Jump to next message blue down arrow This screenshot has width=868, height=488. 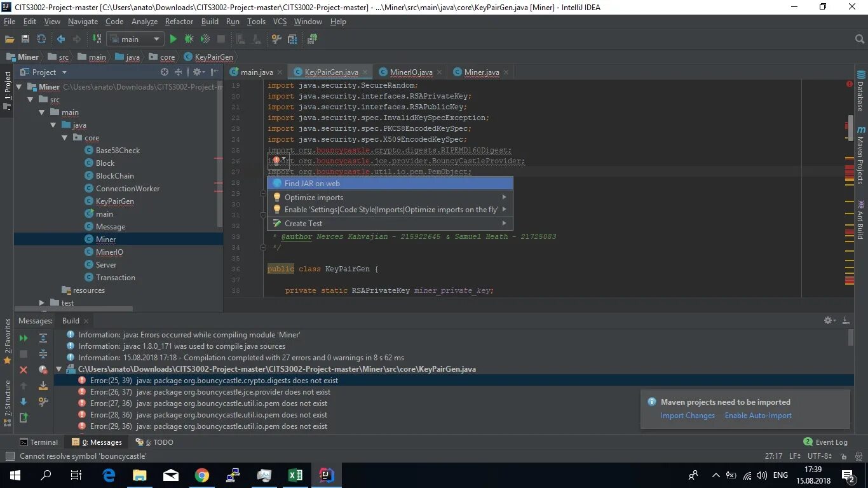24,402
